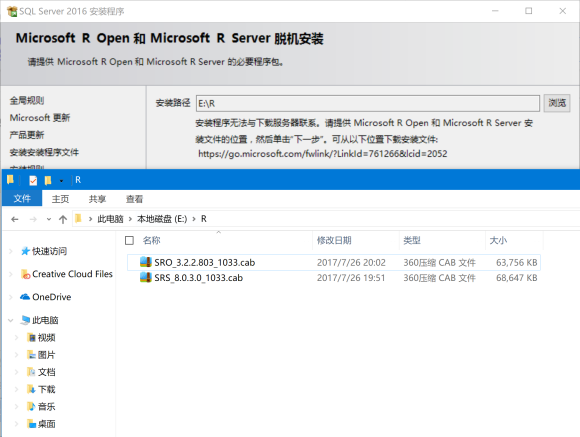Image resolution: width=580 pixels, height=437 pixels.
Task: Click the 下载 folder icon
Action: (x=32, y=389)
